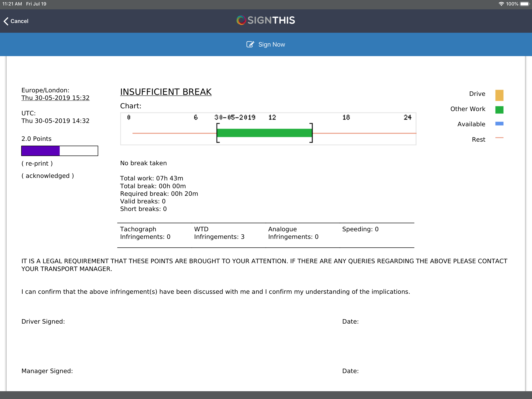Tap the Wi-Fi status icon
Viewport: 532px width, 399px height.
click(x=501, y=4)
